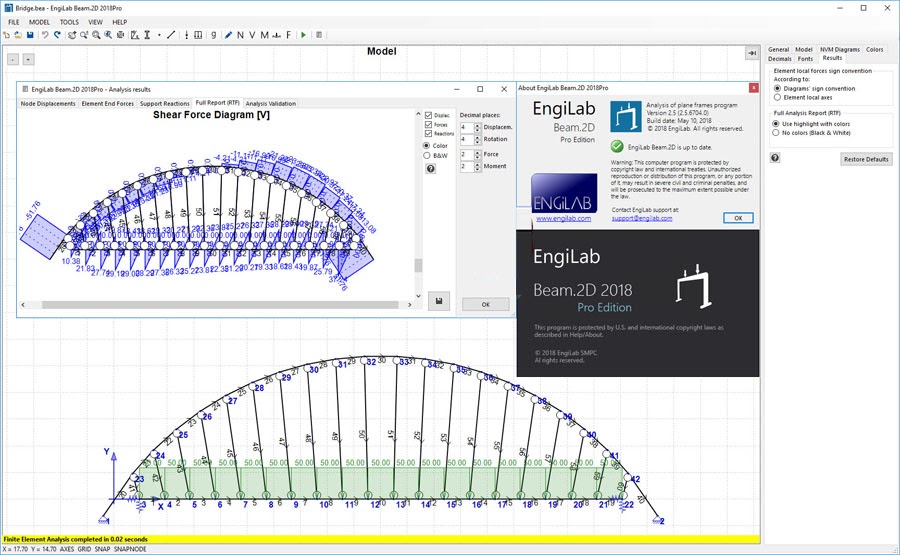The height and width of the screenshot is (555, 900).
Task: Click the support@engilab.com email link
Action: pyautogui.click(x=642, y=219)
